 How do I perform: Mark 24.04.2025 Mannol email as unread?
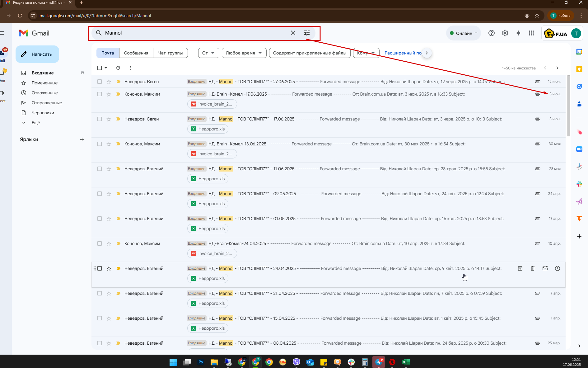pos(545,268)
